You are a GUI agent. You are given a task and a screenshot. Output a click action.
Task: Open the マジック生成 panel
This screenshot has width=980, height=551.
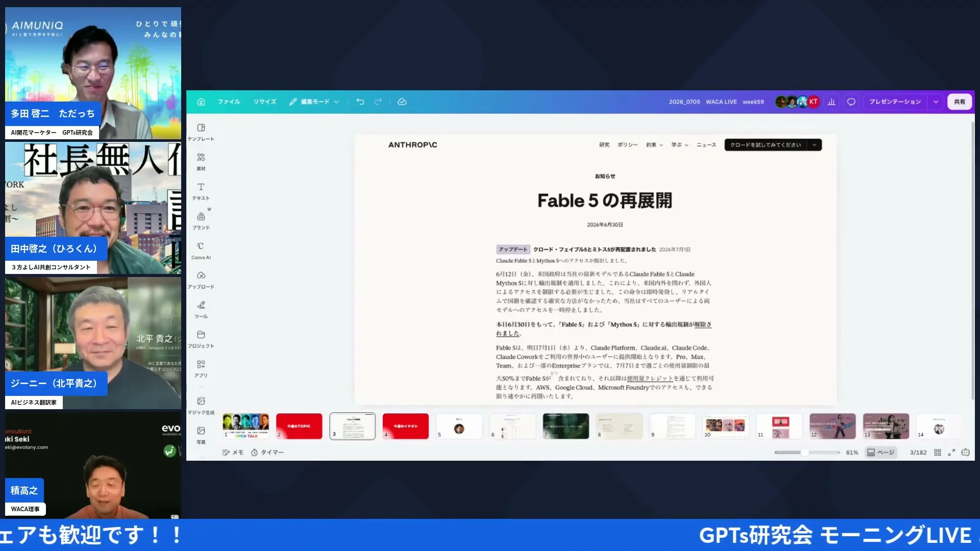[201, 406]
